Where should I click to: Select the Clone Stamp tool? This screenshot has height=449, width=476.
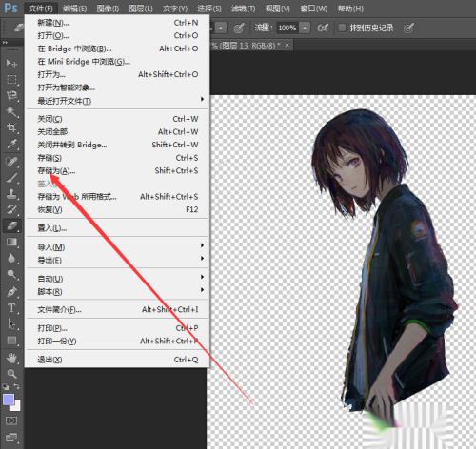click(11, 194)
